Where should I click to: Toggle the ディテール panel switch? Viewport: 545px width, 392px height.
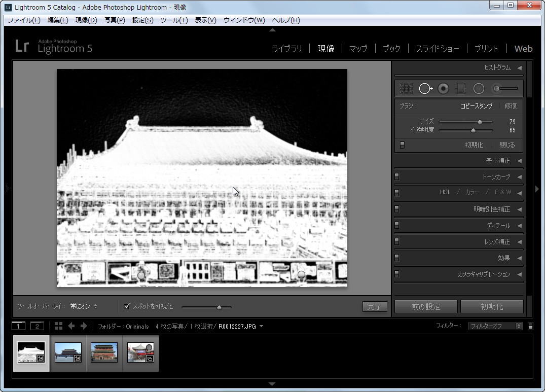[396, 225]
